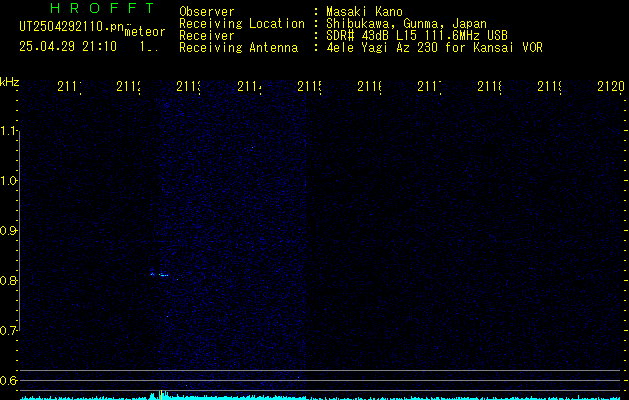Screen dimensions: 629x400
Task: Click the 2111 time marker
Action: (x=69, y=87)
